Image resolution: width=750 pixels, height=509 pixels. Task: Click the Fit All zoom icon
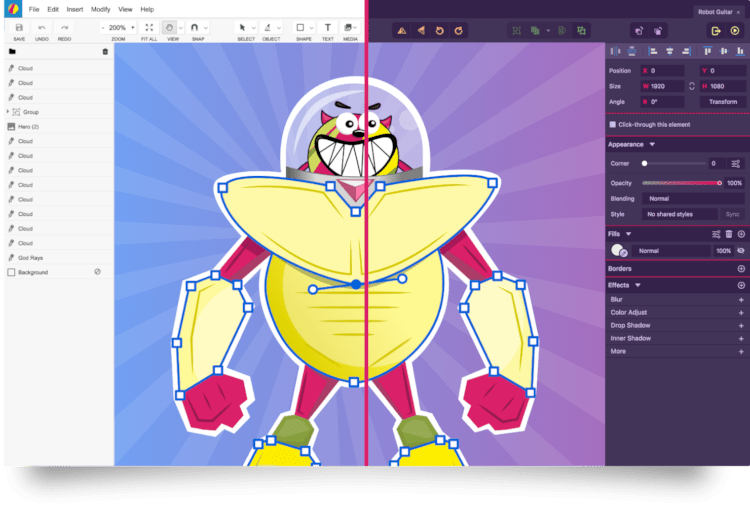click(149, 28)
